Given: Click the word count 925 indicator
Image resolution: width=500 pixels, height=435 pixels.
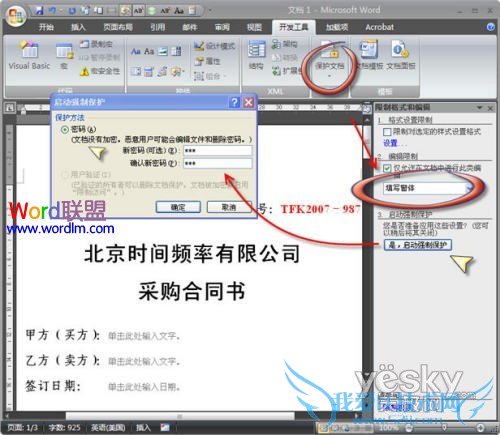Looking at the screenshot, I should click(x=64, y=427).
